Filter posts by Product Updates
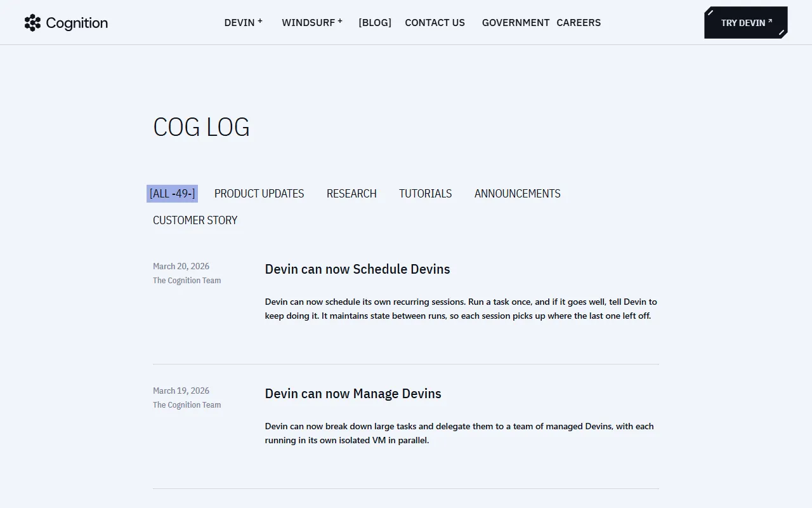Screen dimensions: 812x508 click(x=259, y=194)
